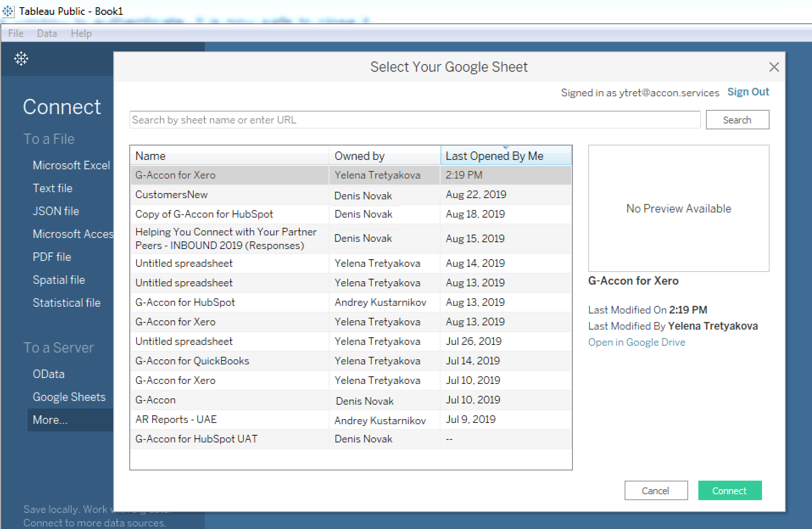The height and width of the screenshot is (529, 812).
Task: Select Helping You Connect with Your Partner Peers row
Action: pyautogui.click(x=351, y=239)
